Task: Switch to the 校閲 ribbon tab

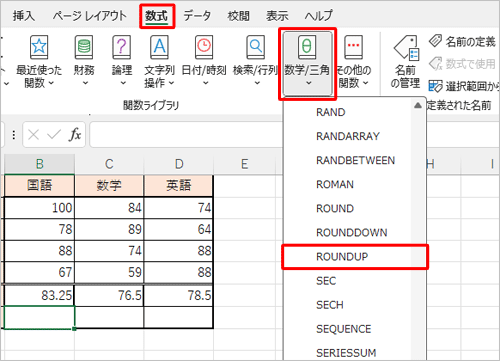Action: point(238,16)
